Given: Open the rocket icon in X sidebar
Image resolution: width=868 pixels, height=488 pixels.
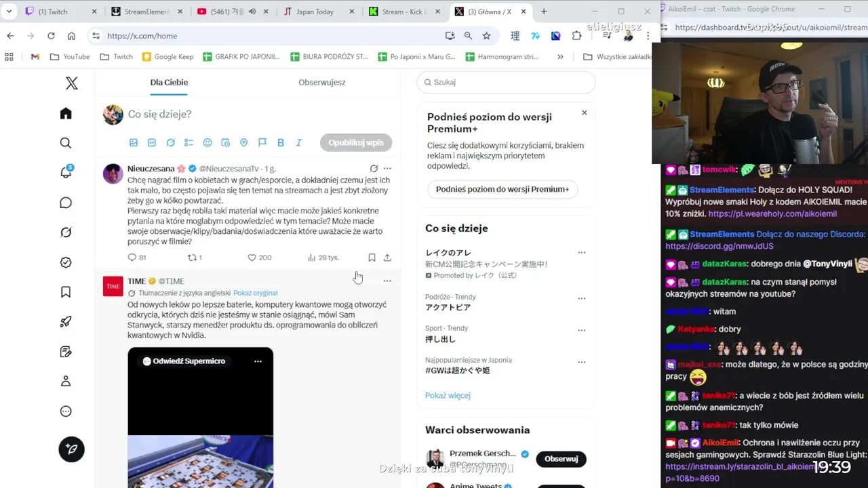Looking at the screenshot, I should 66,322.
